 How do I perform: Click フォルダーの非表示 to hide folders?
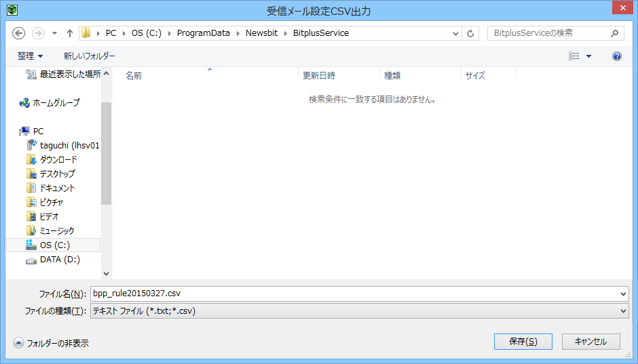[x=51, y=343]
